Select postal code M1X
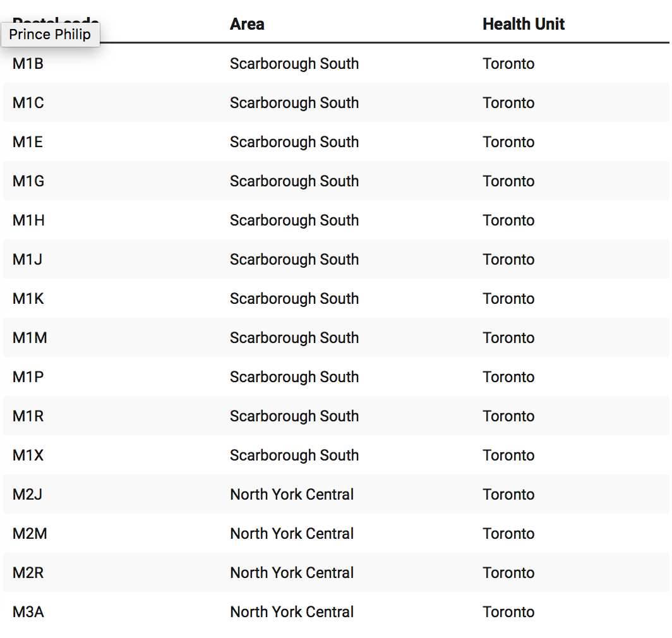 pyautogui.click(x=28, y=455)
